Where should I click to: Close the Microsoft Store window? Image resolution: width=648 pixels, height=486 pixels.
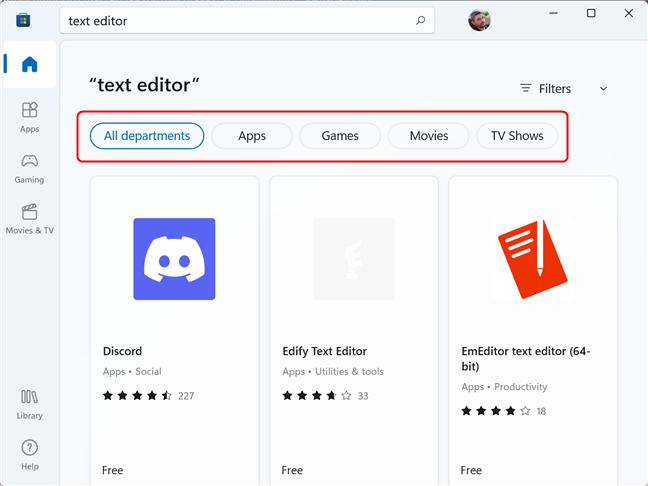[629, 13]
